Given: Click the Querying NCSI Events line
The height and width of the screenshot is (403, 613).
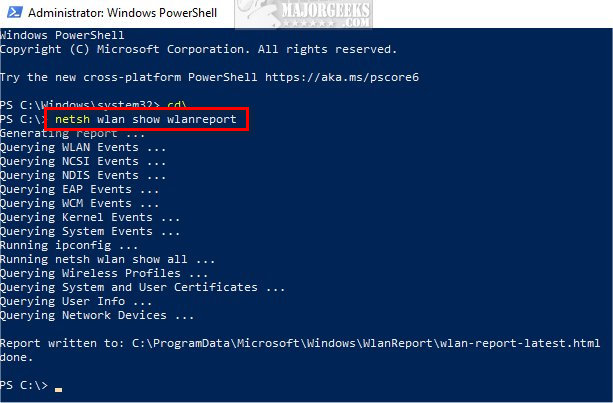Looking at the screenshot, I should point(83,161).
